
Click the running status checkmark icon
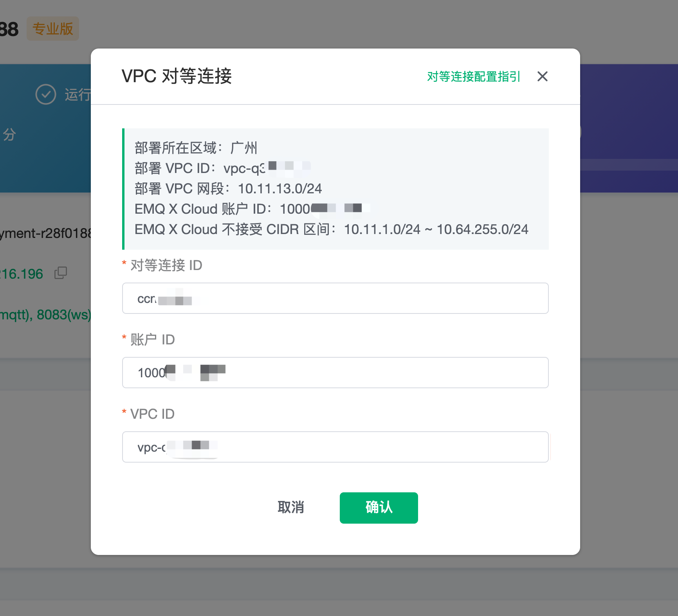tap(46, 94)
